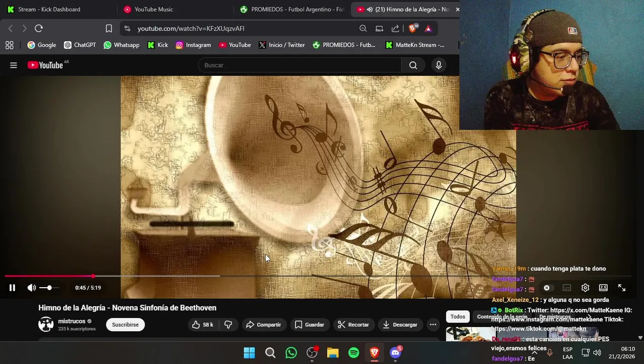Start voice search with the microphone

tap(438, 65)
